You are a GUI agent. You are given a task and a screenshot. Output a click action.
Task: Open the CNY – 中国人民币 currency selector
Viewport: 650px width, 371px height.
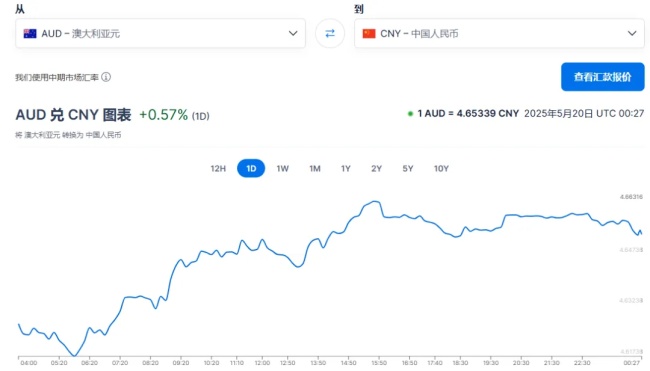click(x=499, y=33)
